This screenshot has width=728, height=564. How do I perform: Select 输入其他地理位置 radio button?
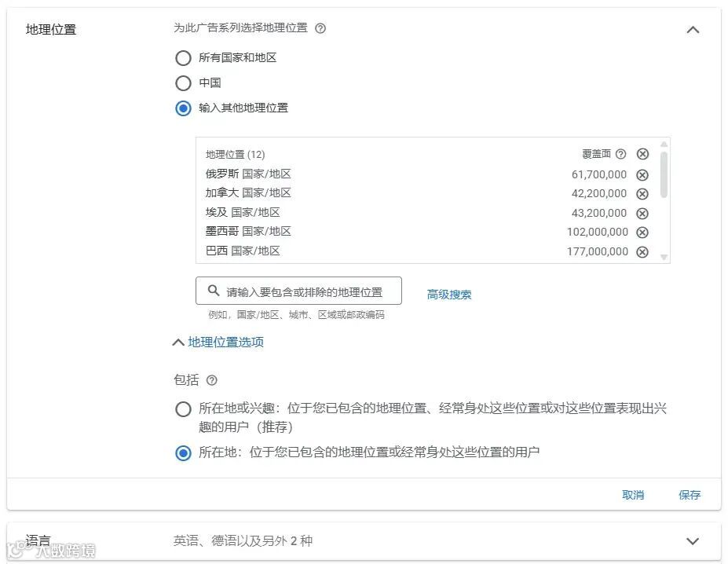click(x=183, y=108)
